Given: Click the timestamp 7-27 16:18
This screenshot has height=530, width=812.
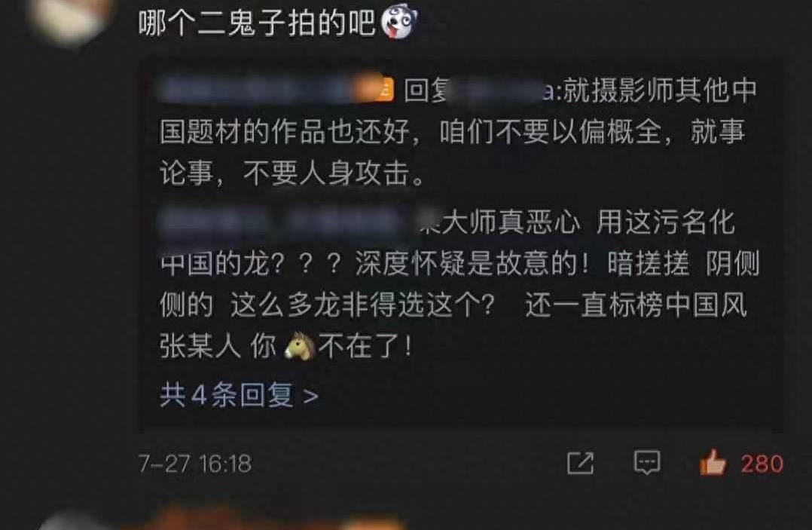Looking at the screenshot, I should (x=195, y=463).
